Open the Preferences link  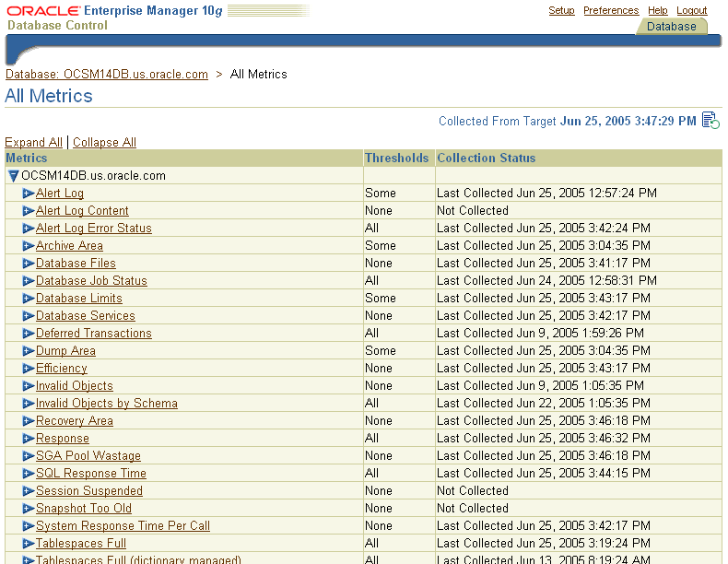[x=611, y=10]
